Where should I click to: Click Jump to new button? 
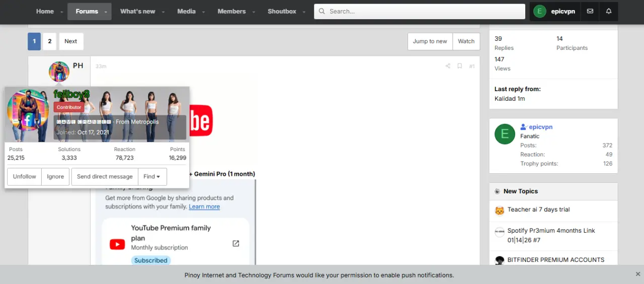click(430, 41)
